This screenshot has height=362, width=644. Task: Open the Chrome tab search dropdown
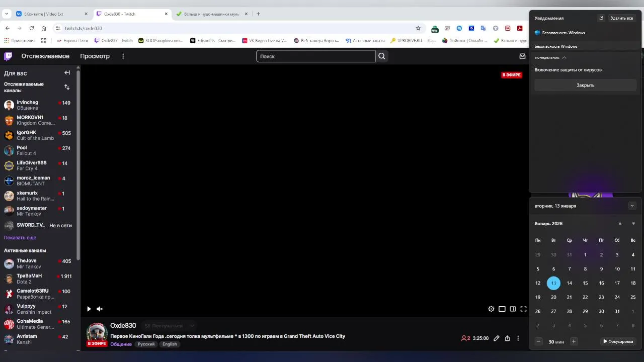(x=7, y=14)
